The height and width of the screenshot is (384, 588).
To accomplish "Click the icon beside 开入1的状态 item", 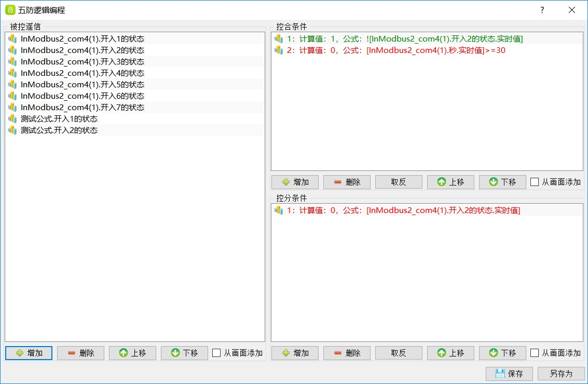I will [12, 38].
